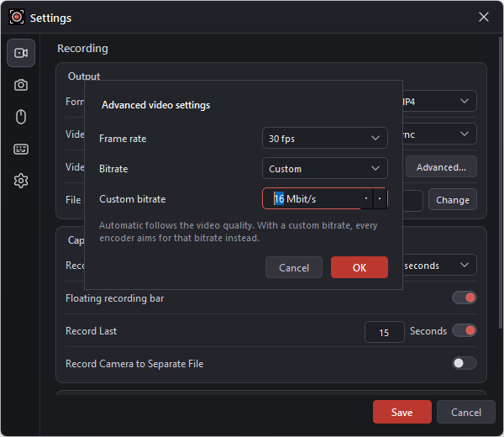Toggle the Record Last switch
This screenshot has width=504, height=437.
(x=465, y=330)
